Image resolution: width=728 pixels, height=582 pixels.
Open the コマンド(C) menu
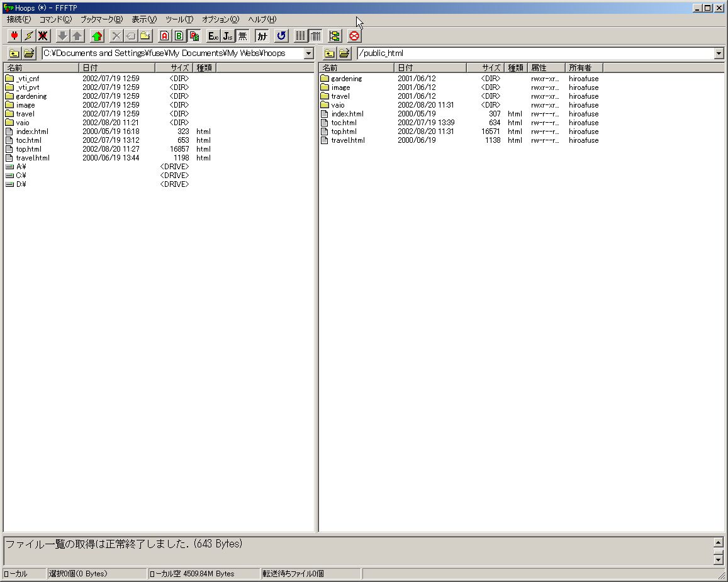[x=56, y=19]
